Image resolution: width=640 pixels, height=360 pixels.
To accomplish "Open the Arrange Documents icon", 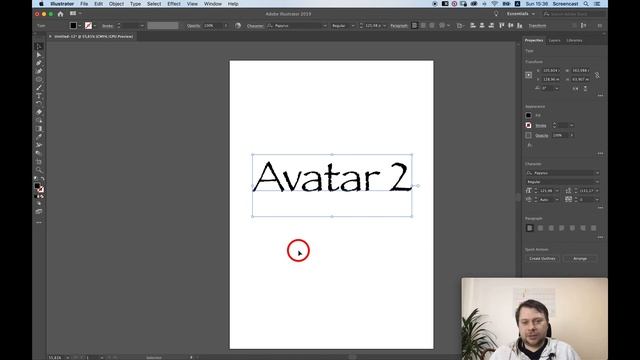I will [x=74, y=13].
